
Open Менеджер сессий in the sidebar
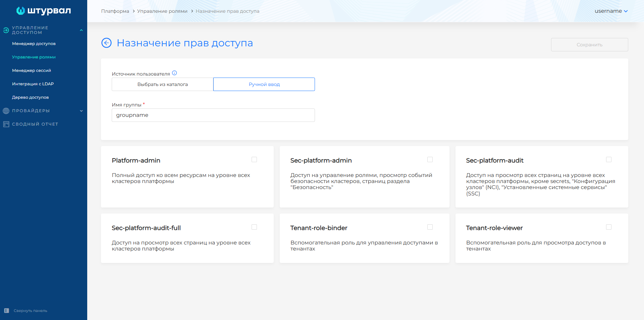(x=32, y=71)
